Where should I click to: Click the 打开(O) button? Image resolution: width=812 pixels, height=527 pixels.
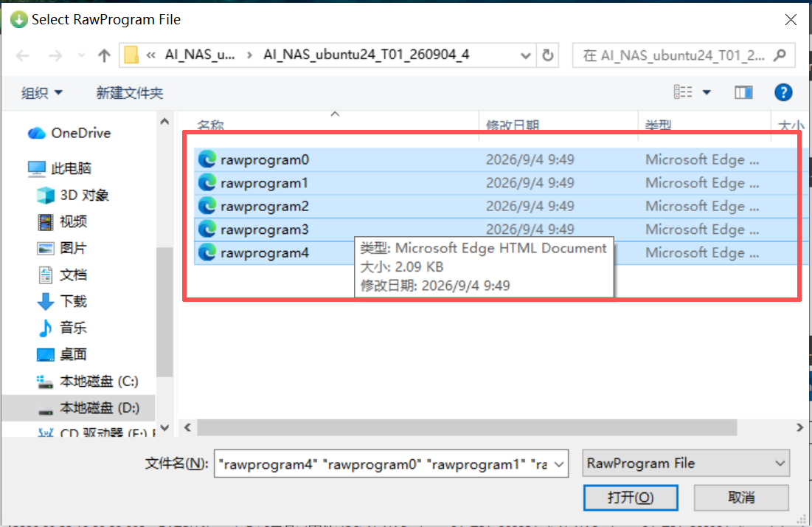click(631, 497)
